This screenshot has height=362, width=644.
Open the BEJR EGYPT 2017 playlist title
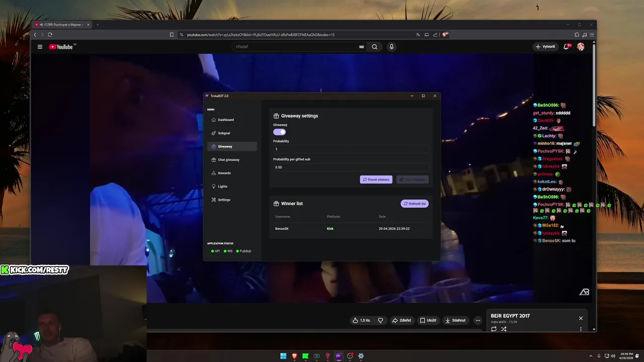[x=510, y=316]
